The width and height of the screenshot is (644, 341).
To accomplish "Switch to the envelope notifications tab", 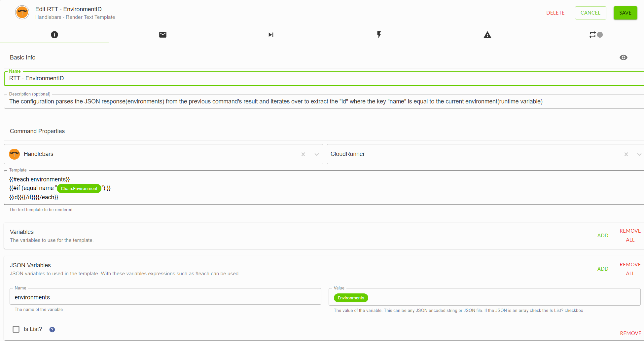I will [163, 35].
